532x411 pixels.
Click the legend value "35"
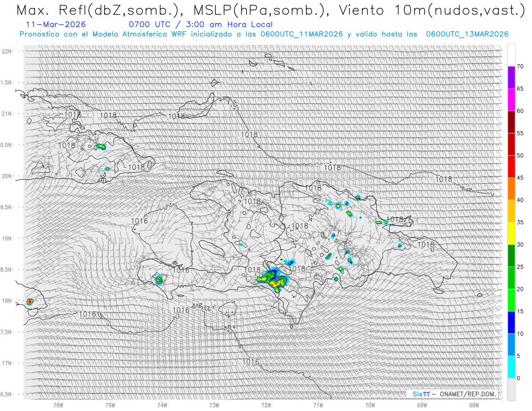[520, 222]
